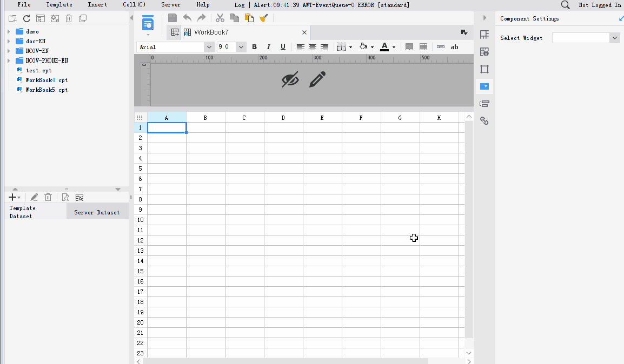Click the save template icon
Viewport: 624px width, 364px height.
(172, 18)
